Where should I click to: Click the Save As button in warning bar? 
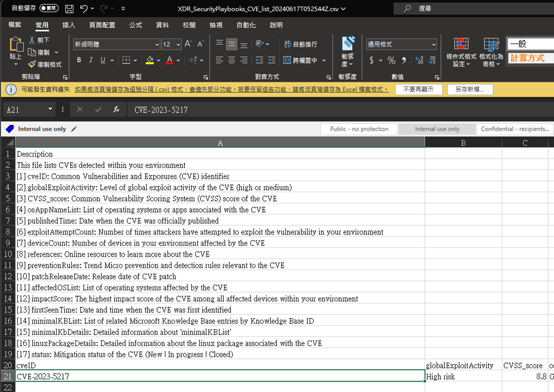(x=469, y=89)
